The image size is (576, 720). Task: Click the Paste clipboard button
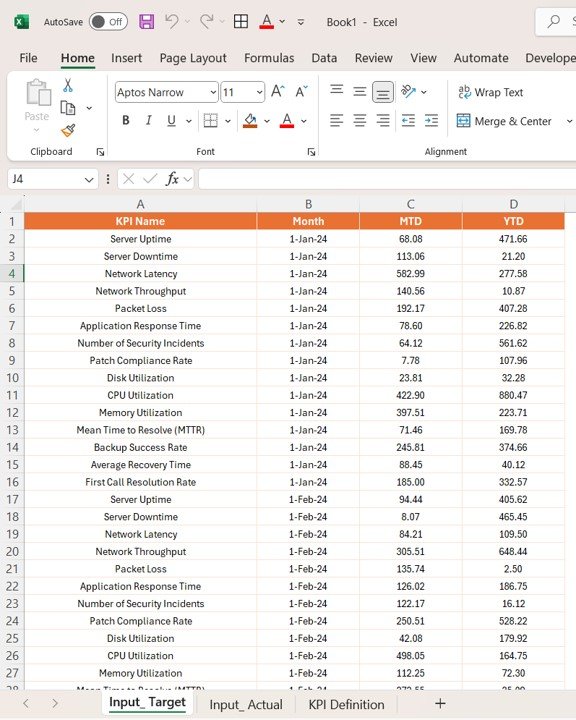[x=37, y=106]
